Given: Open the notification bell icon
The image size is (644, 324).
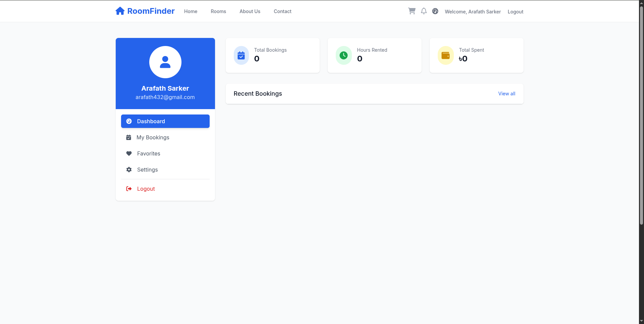Looking at the screenshot, I should pyautogui.click(x=424, y=11).
